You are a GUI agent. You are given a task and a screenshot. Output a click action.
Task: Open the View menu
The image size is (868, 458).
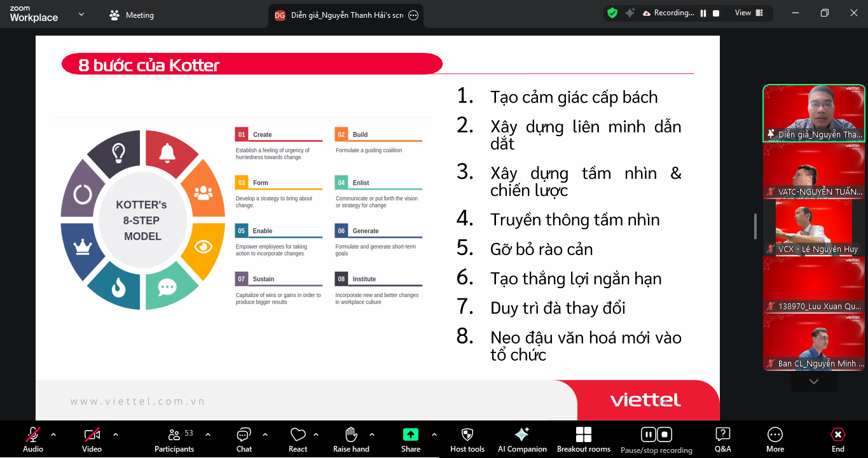point(743,13)
